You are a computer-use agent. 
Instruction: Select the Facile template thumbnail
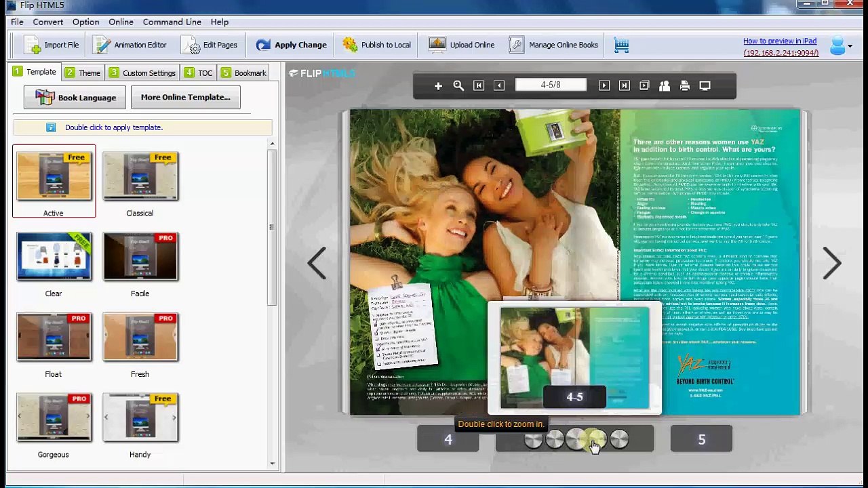click(x=140, y=256)
